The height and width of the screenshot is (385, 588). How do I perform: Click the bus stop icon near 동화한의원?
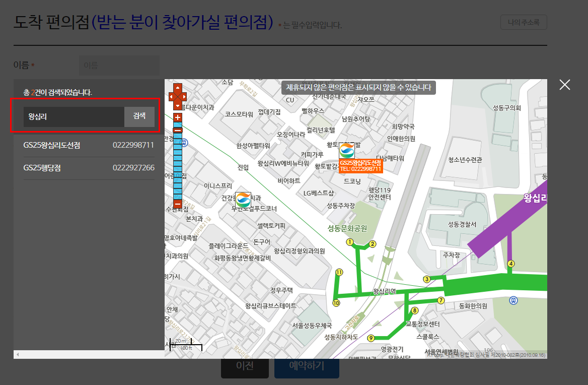(513, 300)
